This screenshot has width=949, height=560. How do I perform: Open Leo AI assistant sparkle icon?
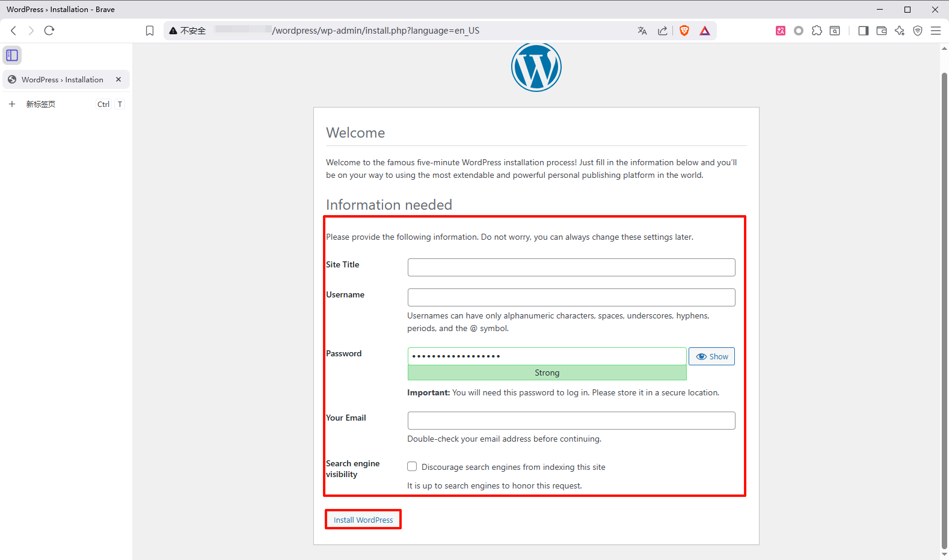(x=900, y=31)
